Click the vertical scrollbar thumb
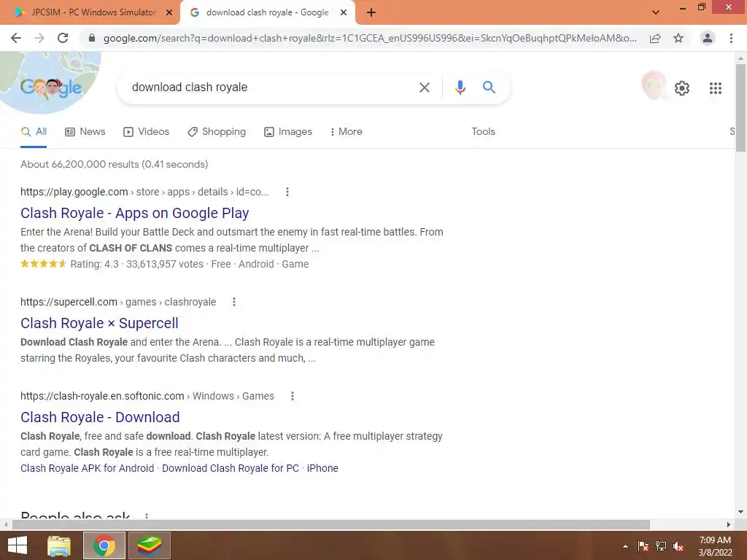Image resolution: width=747 pixels, height=560 pixels. (x=740, y=107)
